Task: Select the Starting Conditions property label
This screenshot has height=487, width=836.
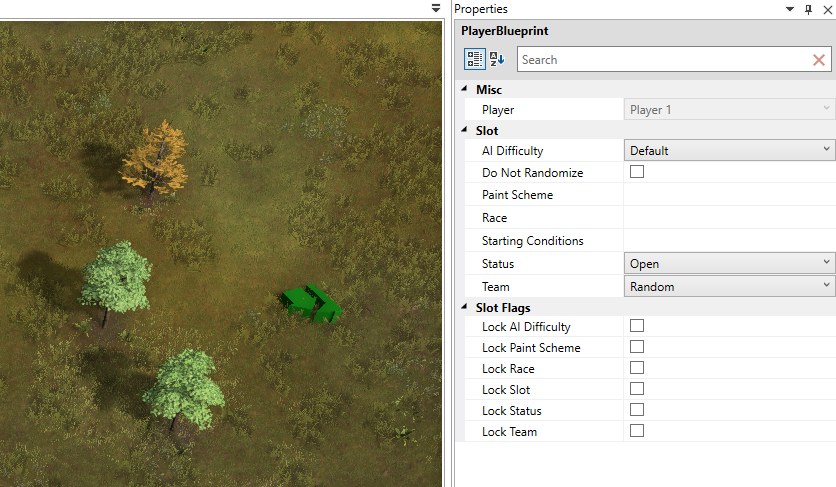Action: 533,241
